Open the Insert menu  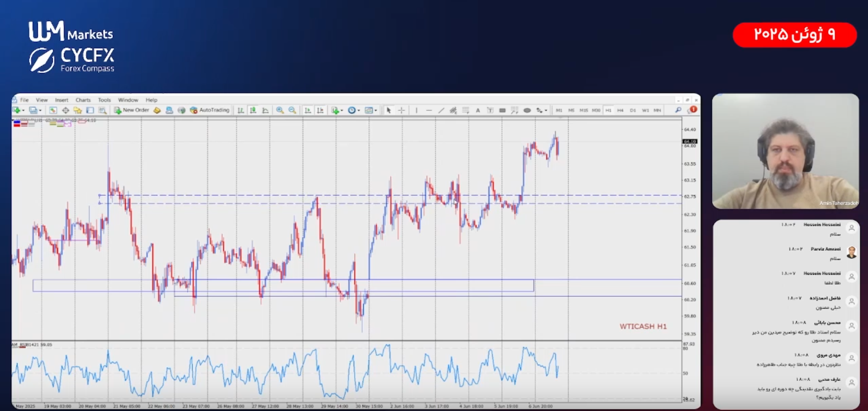(x=62, y=100)
